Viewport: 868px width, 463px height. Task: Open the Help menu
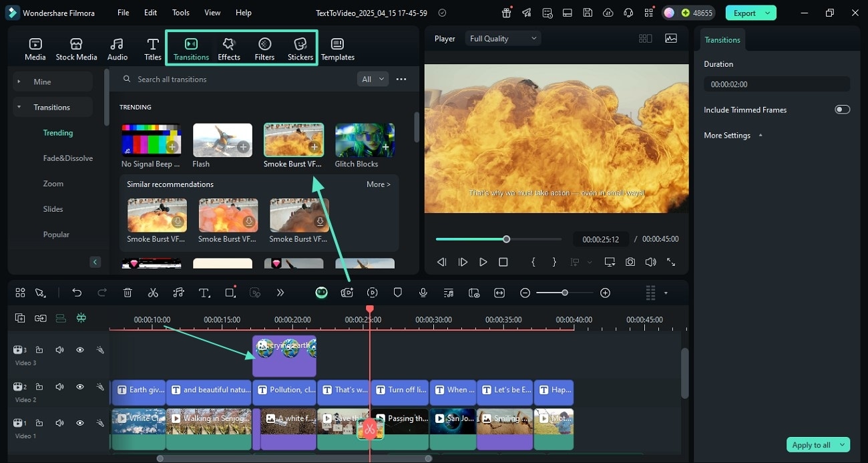[x=244, y=13]
